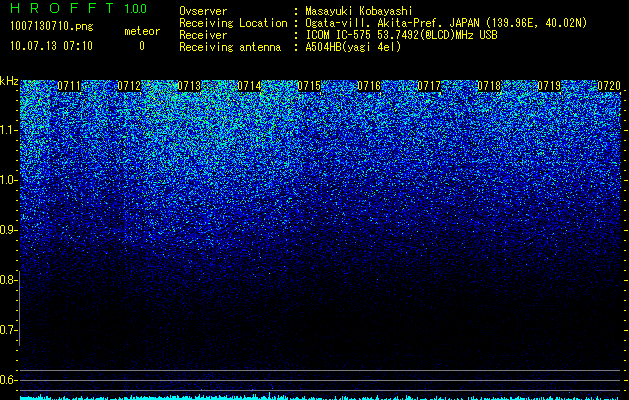Click the Receiver label
The height and width of the screenshot is (400, 629).
pos(203,35)
